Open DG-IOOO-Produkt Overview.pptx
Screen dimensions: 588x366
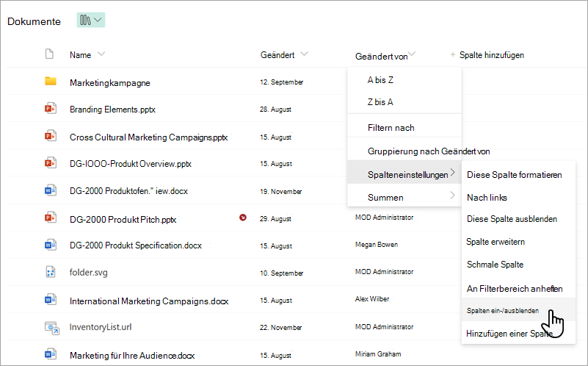131,164
